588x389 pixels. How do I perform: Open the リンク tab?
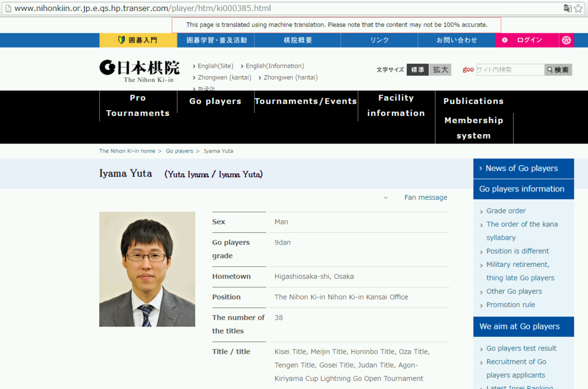[x=379, y=40]
